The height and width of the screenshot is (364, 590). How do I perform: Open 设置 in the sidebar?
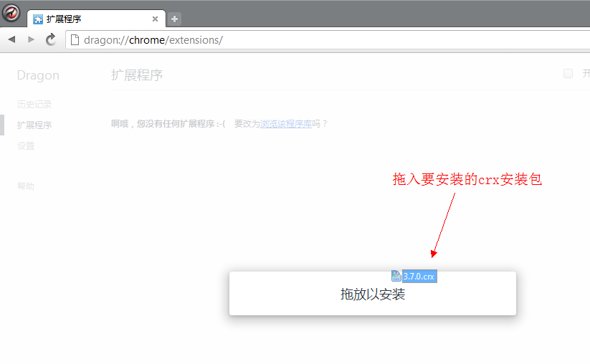(26, 145)
